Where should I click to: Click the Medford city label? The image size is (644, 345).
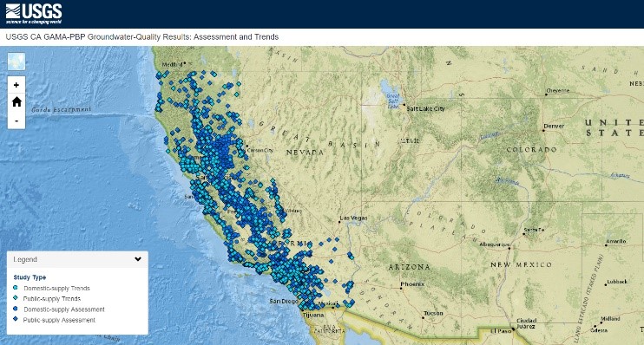tap(172, 64)
